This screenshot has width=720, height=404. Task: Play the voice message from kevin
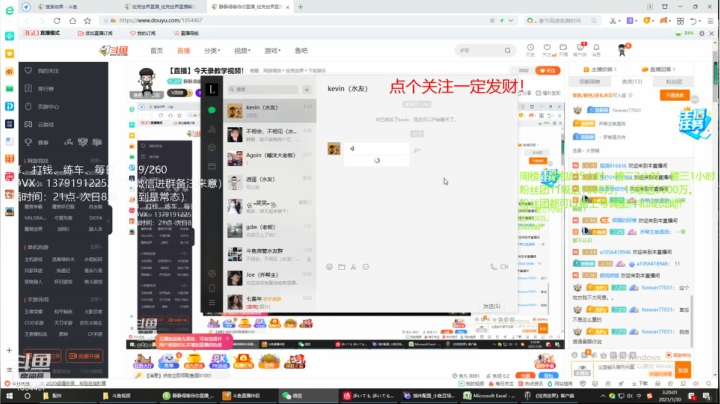pos(376,149)
